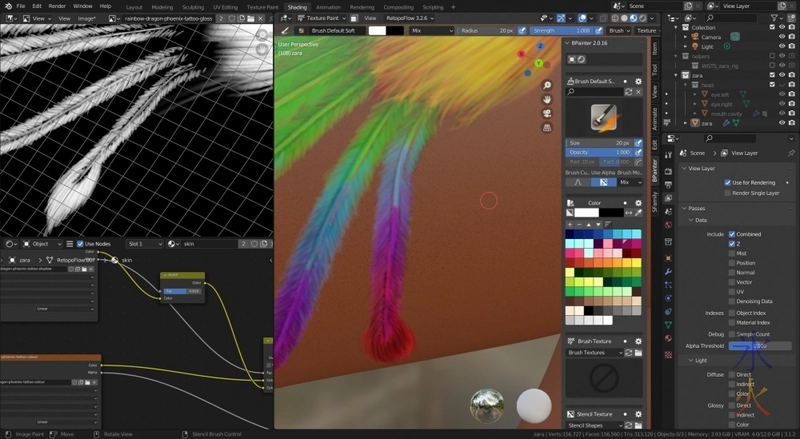Toggle the Use Nodes checkbox
This screenshot has height=439, width=800.
[x=81, y=244]
